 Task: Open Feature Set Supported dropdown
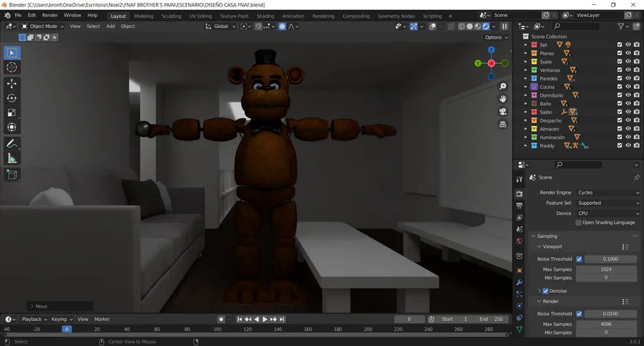click(x=608, y=203)
